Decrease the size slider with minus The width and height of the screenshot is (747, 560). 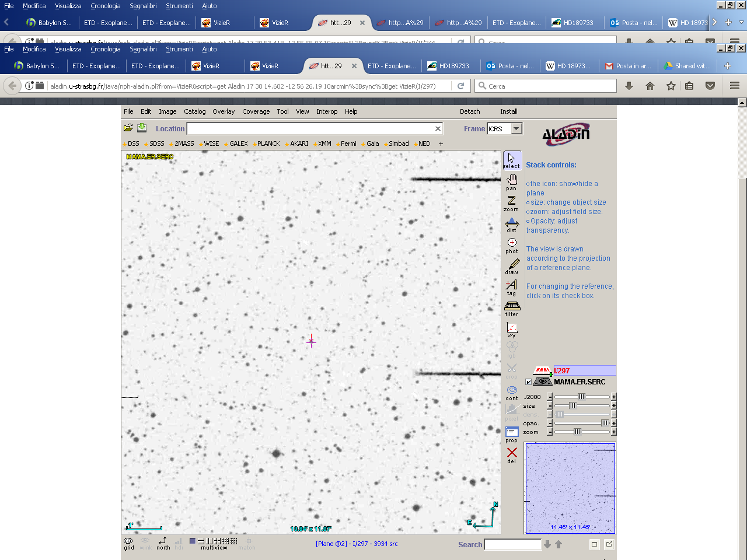(x=550, y=405)
